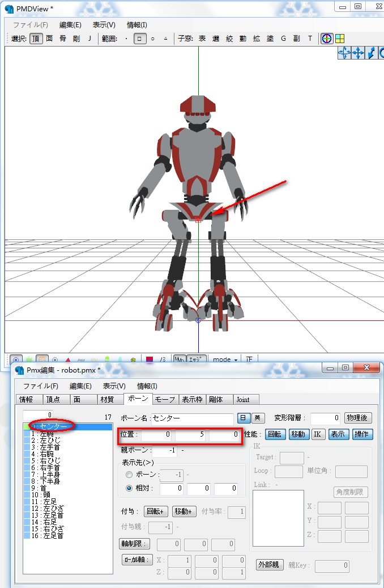The width and height of the screenshot is (384, 588).
Task: Click the first blue move-arrows viewport icon
Action: (x=344, y=53)
